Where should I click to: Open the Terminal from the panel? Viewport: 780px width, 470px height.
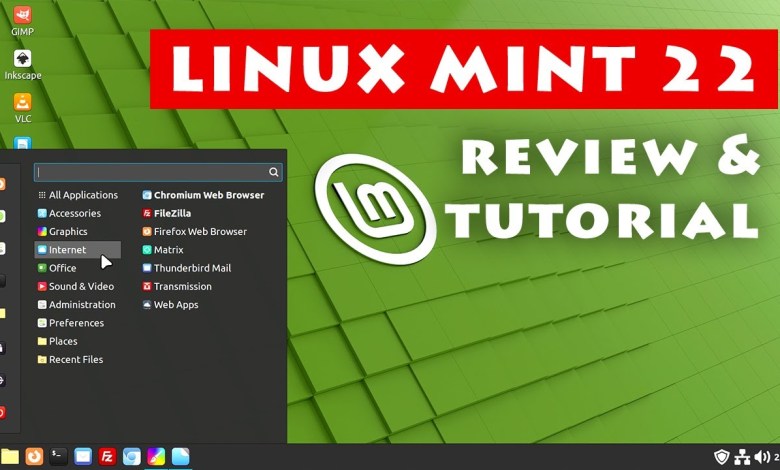pos(58,456)
